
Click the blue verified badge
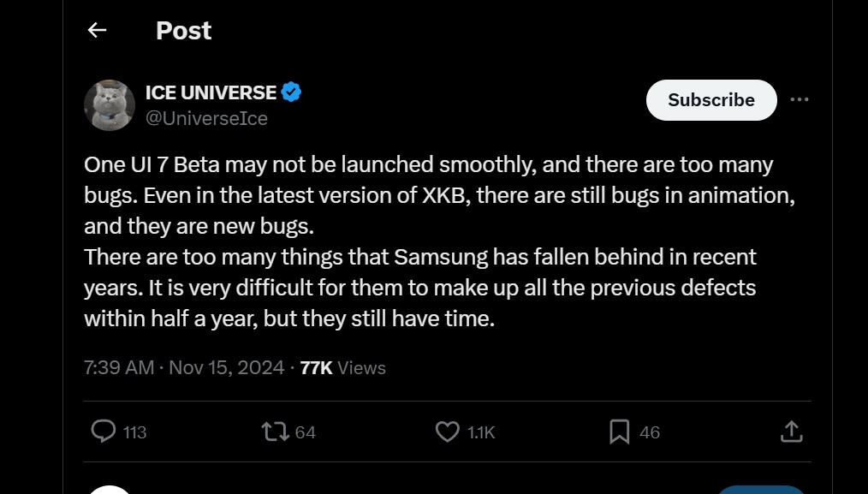tap(291, 92)
